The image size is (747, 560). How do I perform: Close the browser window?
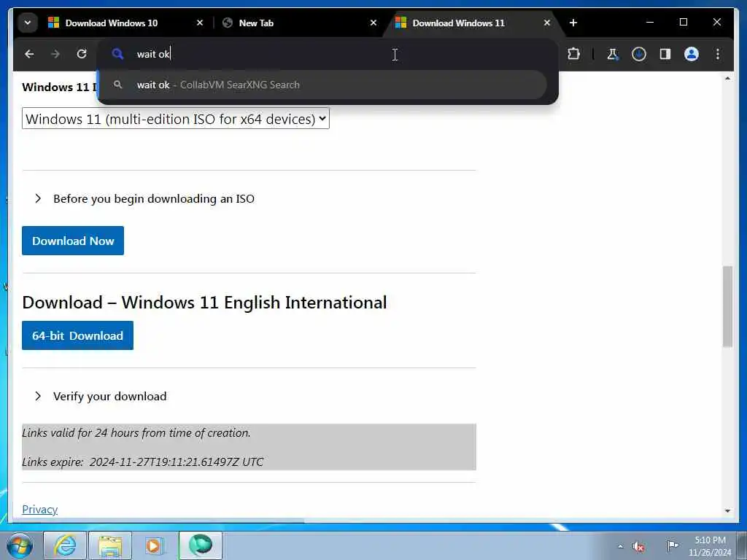716,23
